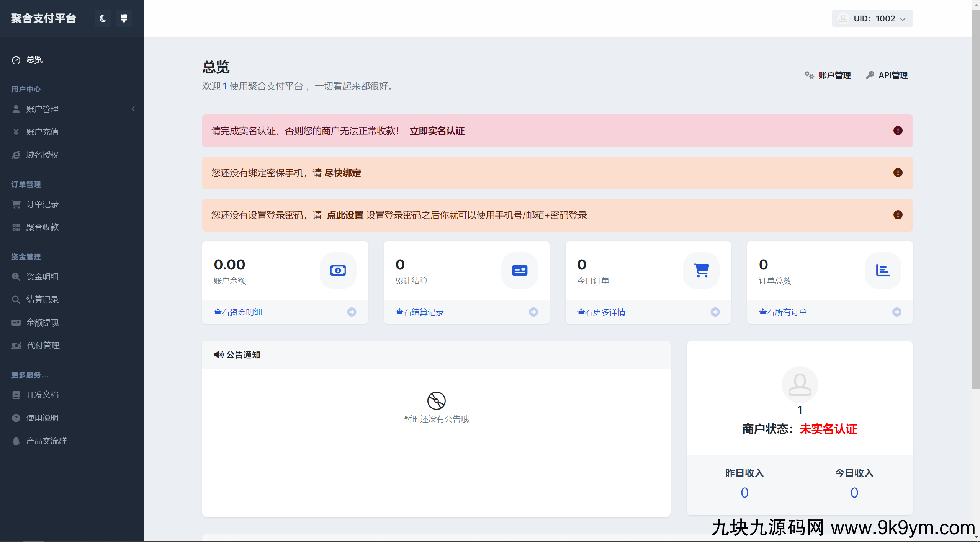Click the dashboard icon beside 总览
The height and width of the screenshot is (542, 980).
[16, 60]
